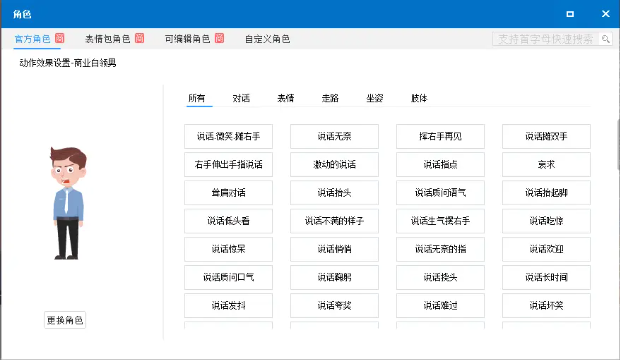Choose action 说话无奈
The image size is (620, 360).
[x=335, y=136]
